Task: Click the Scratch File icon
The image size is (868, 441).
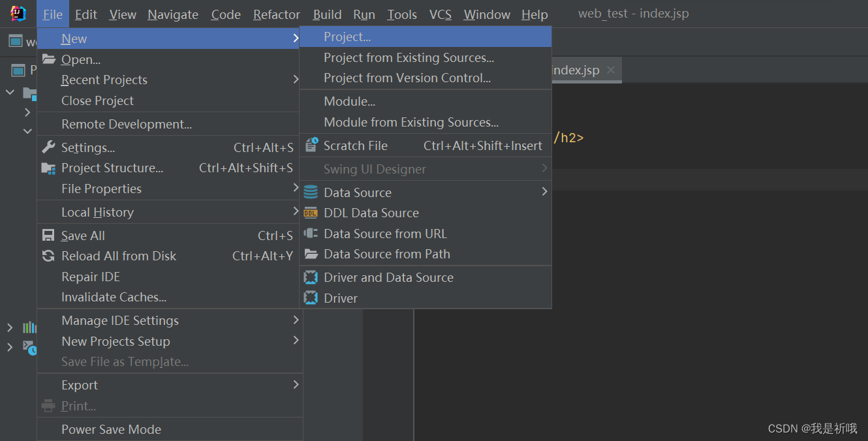Action: click(311, 145)
